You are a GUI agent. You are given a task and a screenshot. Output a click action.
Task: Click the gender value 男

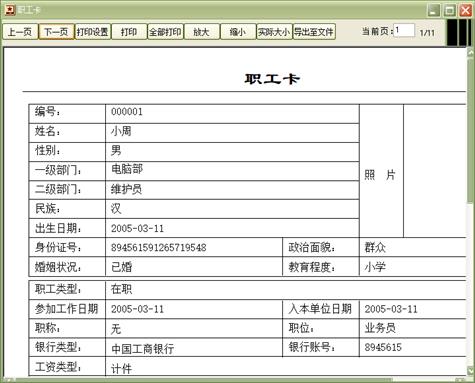point(116,150)
